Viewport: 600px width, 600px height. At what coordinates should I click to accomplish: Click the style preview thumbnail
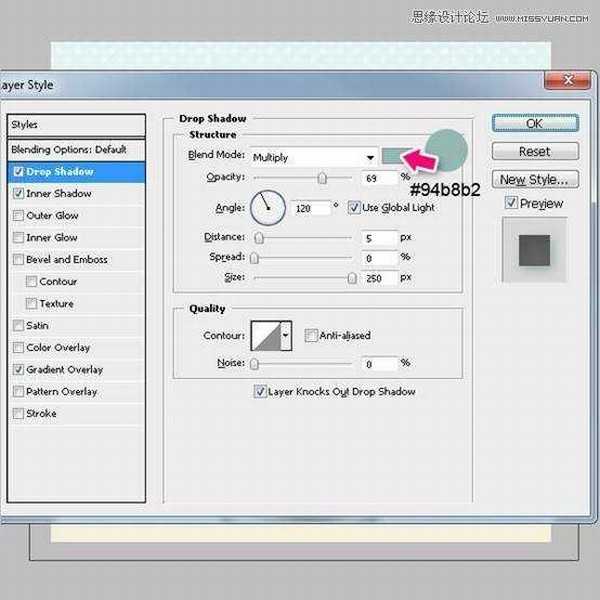pos(534,250)
